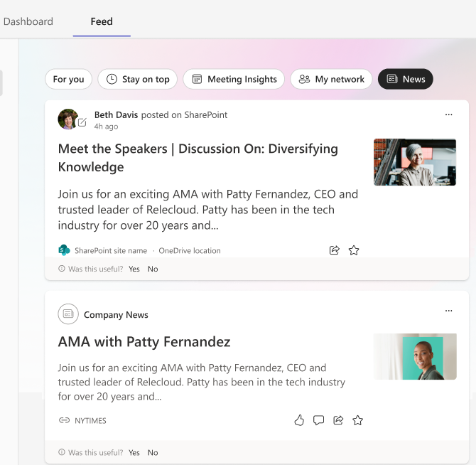Click the Company News icon
Screen dimensions: 476x465
68,314
